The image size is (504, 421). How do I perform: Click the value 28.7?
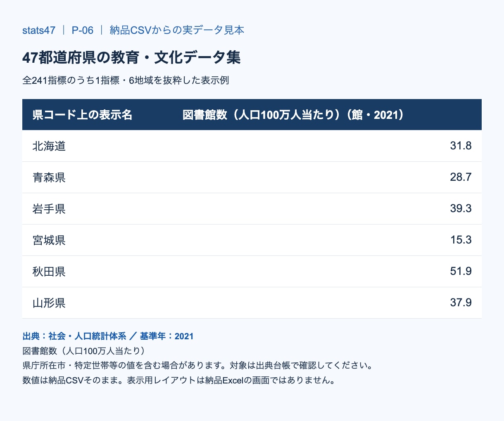click(x=461, y=177)
